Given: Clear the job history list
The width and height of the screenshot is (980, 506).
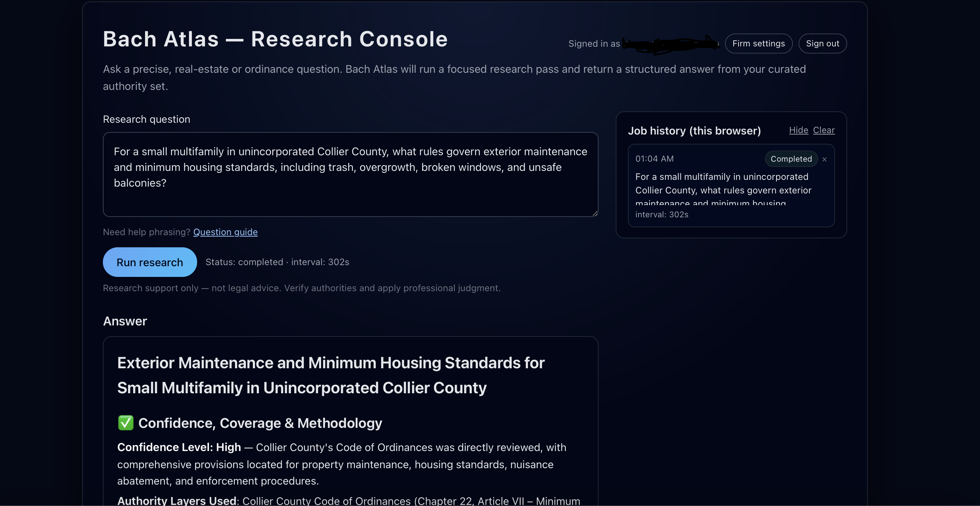Looking at the screenshot, I should [x=824, y=130].
